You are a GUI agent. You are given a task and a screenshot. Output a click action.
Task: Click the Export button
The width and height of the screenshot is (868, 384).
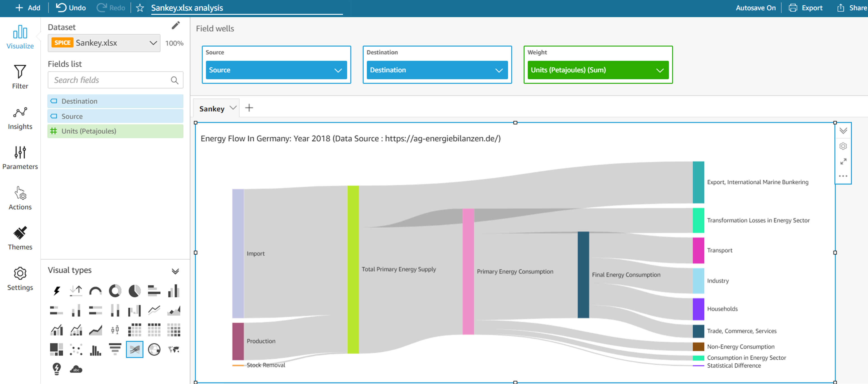[805, 8]
